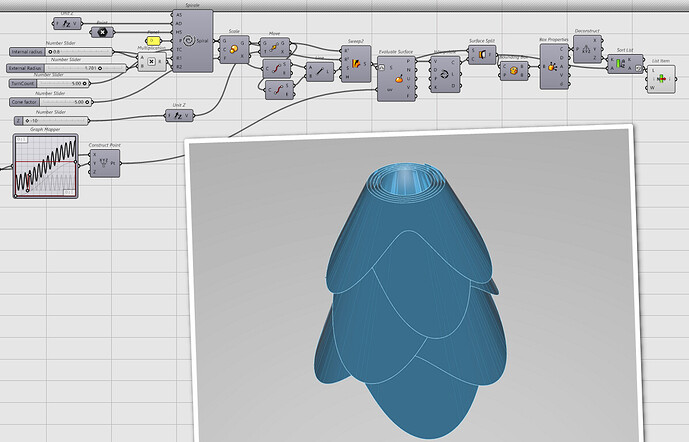Screen dimensions: 689x442
Task: Select the lower curve component feeding Line
Action: tap(279, 90)
